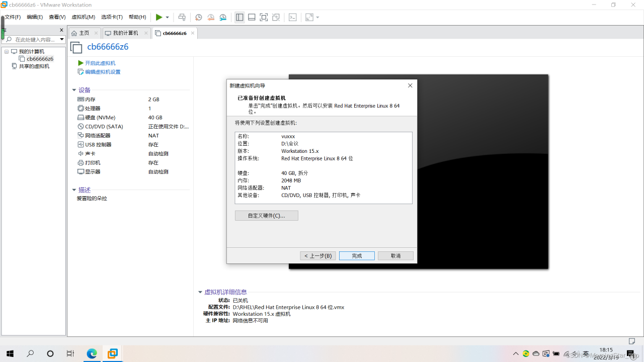
Task: Revert the virtual machine to a snapshot
Action: 211,17
